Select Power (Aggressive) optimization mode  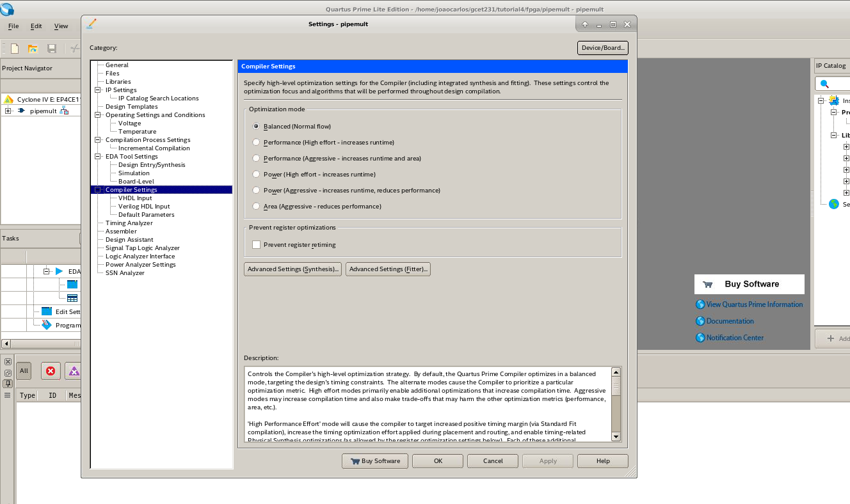tap(257, 191)
